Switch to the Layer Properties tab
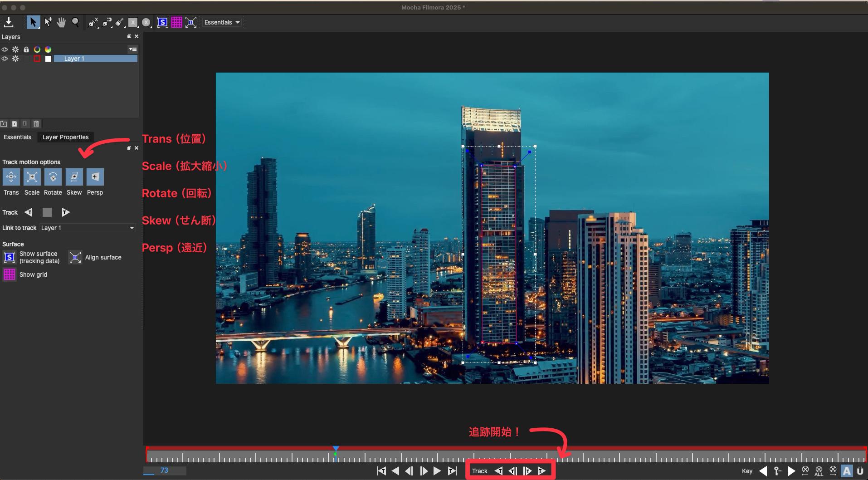This screenshot has width=868, height=480. click(x=65, y=137)
